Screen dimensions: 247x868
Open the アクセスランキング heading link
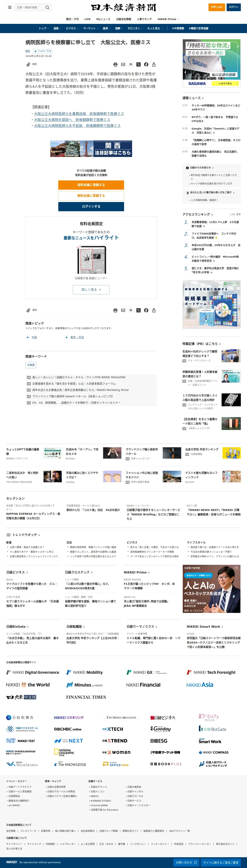(198, 215)
